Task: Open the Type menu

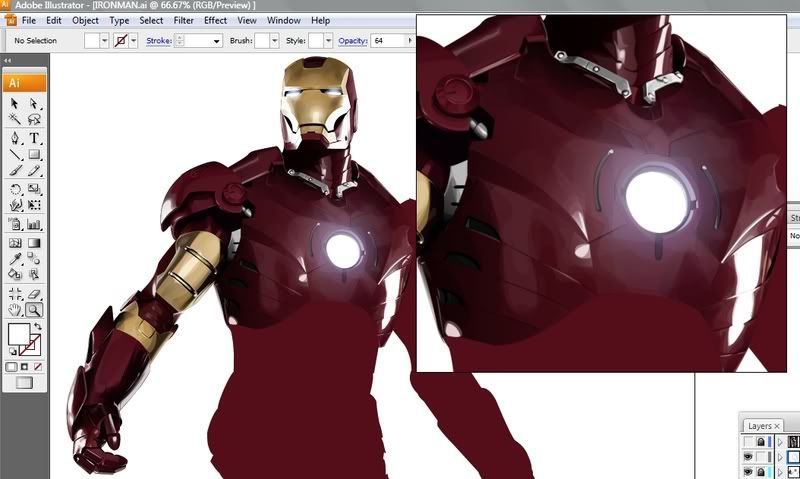Action: click(119, 20)
